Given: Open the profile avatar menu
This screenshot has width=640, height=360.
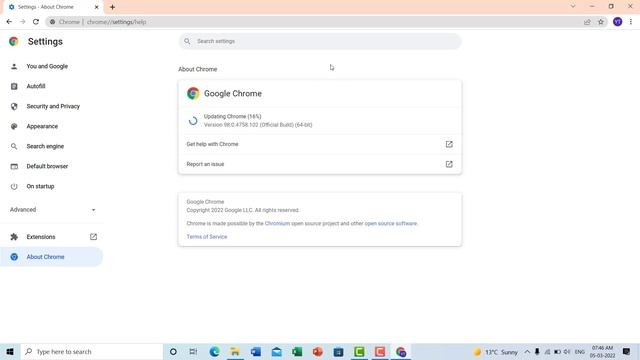Looking at the screenshot, I should [x=618, y=22].
